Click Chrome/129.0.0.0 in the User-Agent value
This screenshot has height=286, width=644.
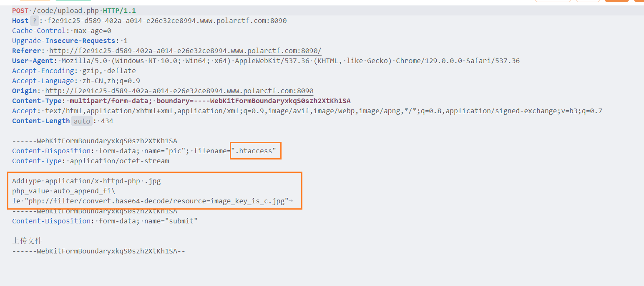429,61
